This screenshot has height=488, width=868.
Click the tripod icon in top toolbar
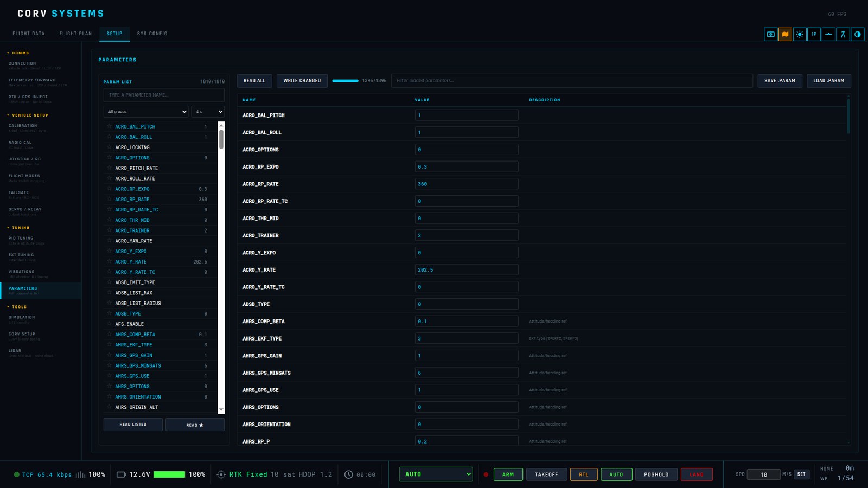843,34
